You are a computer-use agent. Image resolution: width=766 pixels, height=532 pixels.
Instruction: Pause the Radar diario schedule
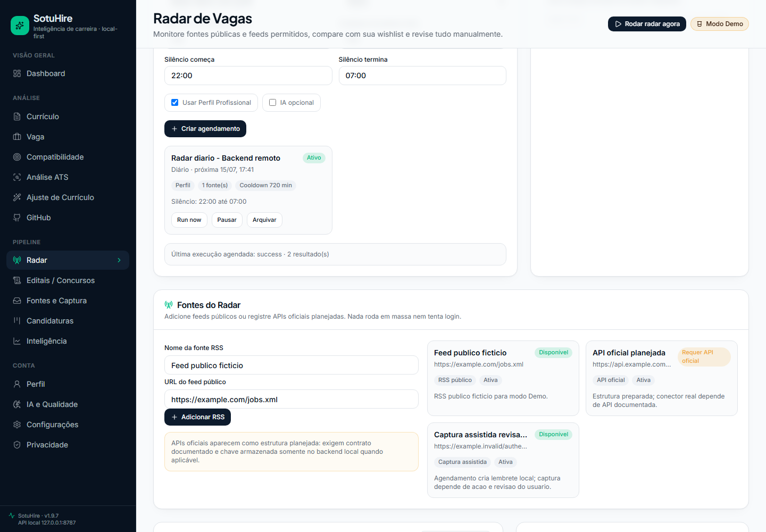227,220
